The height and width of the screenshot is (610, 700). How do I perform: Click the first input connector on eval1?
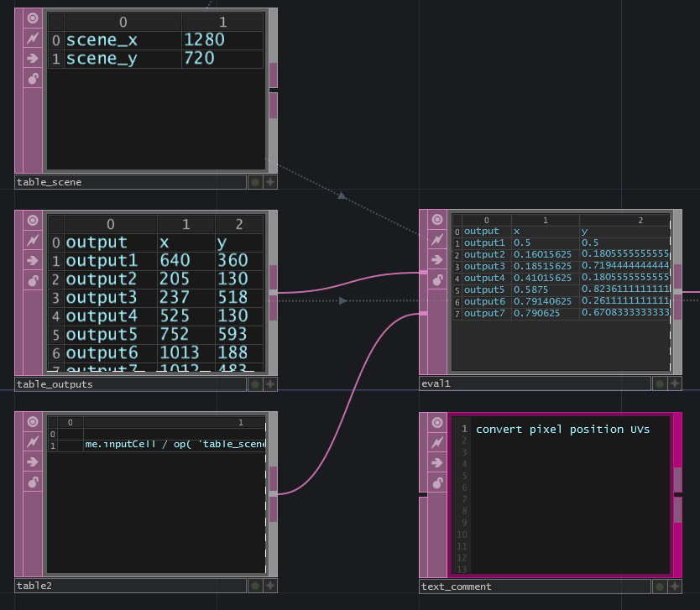tap(425, 273)
